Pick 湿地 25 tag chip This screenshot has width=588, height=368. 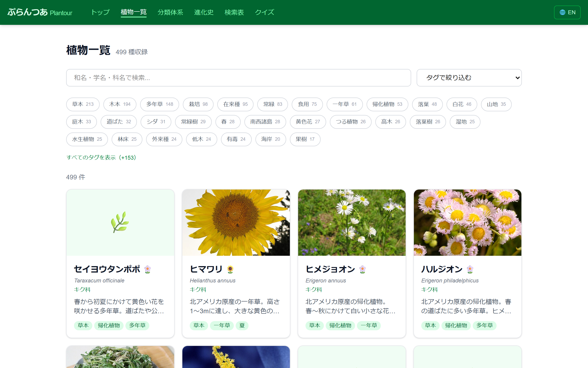click(x=465, y=122)
